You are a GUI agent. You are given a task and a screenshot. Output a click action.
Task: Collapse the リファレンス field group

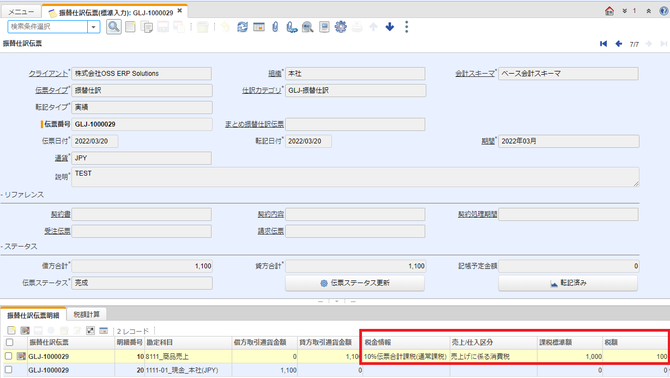pos(22,195)
